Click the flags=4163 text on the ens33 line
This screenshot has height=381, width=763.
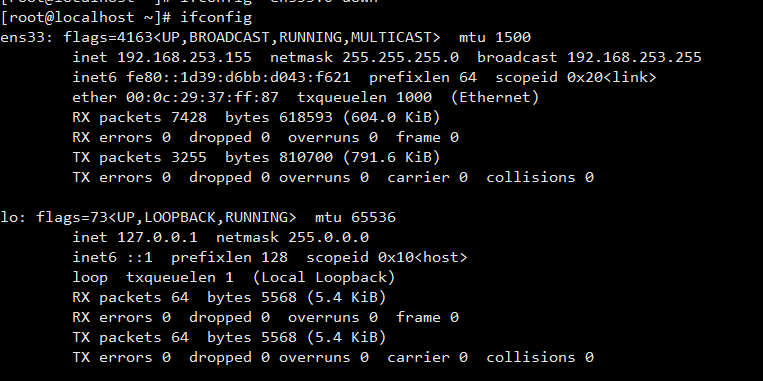pos(108,37)
